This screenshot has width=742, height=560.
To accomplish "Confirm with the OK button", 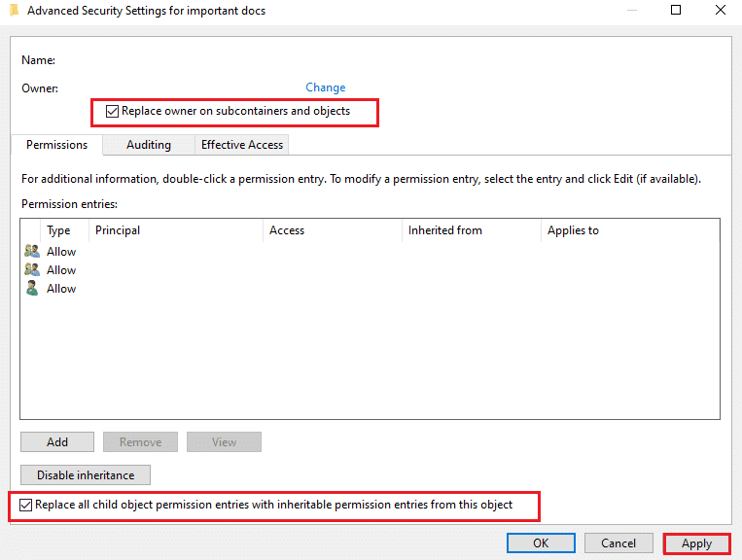I will click(x=541, y=542).
